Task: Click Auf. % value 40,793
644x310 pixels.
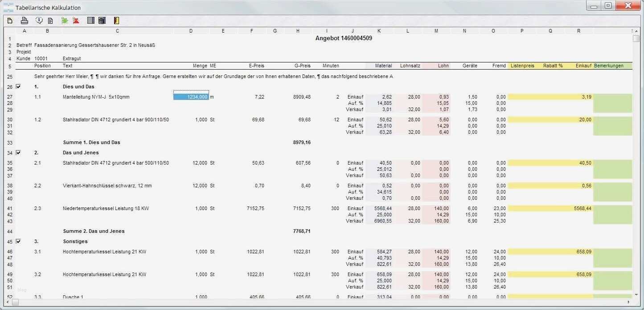Action: coord(385,258)
